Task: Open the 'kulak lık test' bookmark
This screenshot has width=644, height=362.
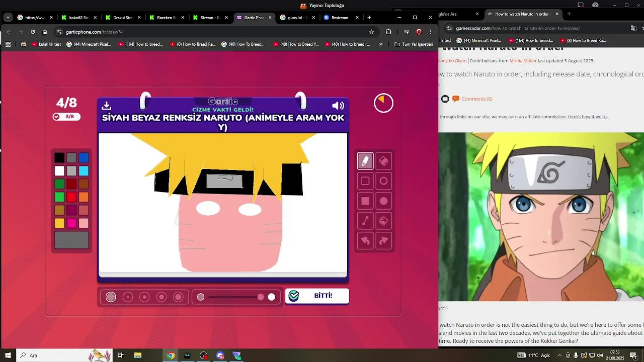Action: (46, 44)
